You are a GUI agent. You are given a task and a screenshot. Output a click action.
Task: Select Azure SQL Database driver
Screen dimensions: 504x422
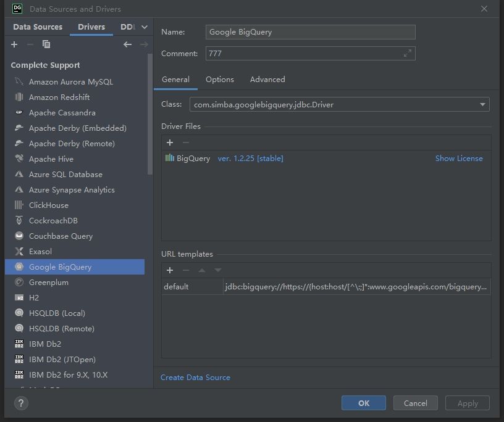(x=75, y=174)
